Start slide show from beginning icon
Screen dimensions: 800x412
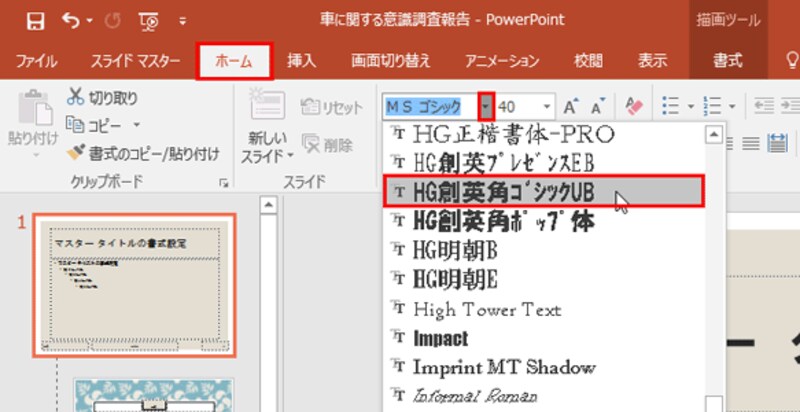click(149, 21)
